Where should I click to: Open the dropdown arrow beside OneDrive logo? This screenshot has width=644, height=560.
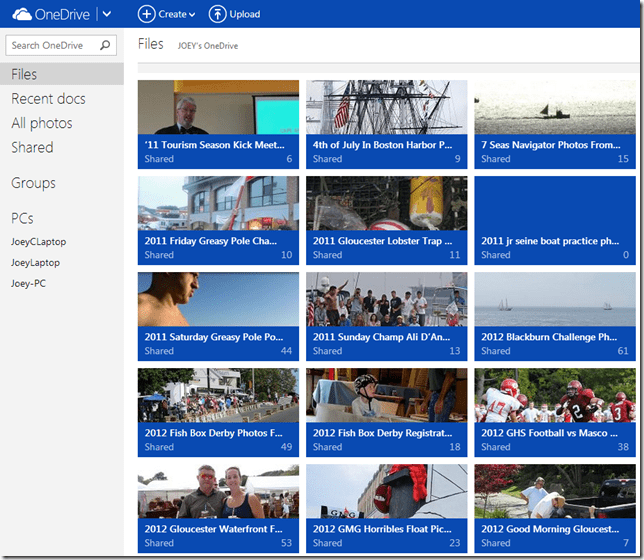[107, 14]
